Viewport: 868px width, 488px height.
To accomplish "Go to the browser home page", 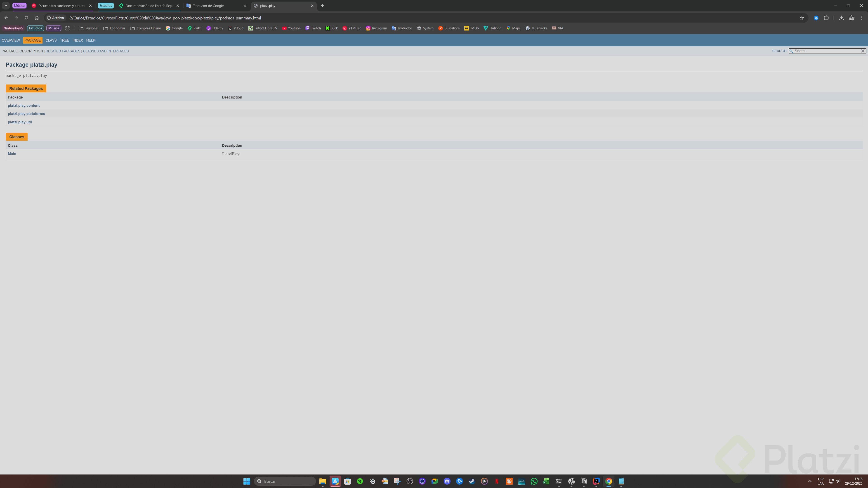I will pos(37,18).
